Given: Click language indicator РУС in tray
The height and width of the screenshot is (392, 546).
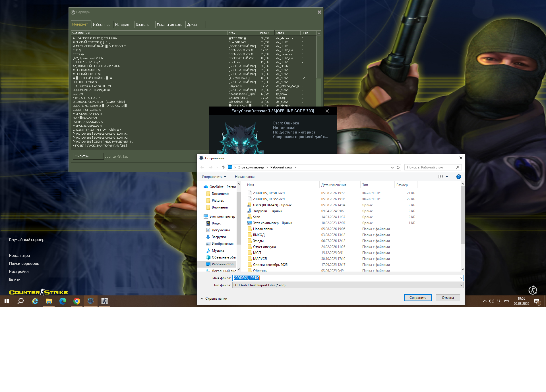Looking at the screenshot, I should click(507, 301).
